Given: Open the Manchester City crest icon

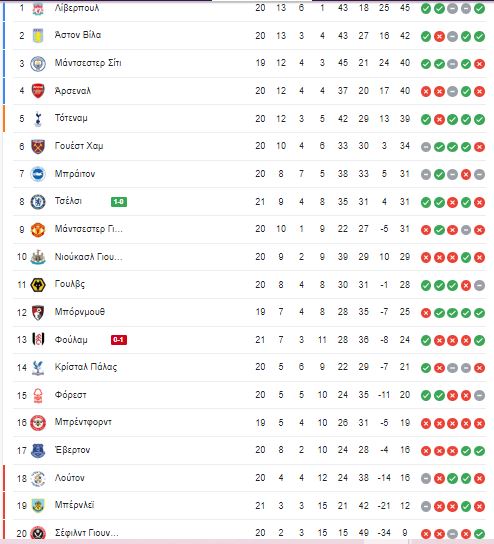Looking at the screenshot, I should click(38, 64).
